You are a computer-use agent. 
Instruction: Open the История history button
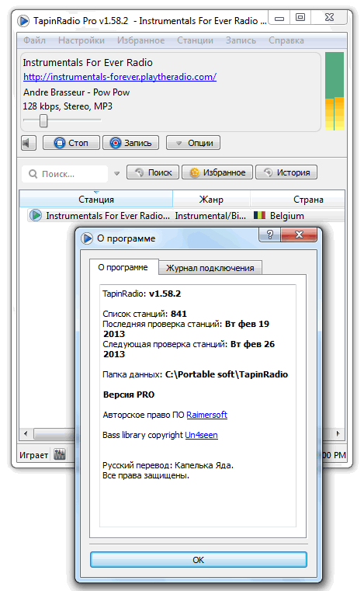[286, 172]
